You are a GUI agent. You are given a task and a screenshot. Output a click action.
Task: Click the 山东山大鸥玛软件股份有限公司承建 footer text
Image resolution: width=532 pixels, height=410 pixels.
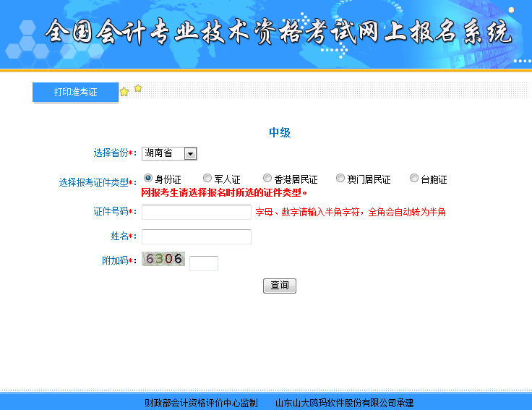344,403
